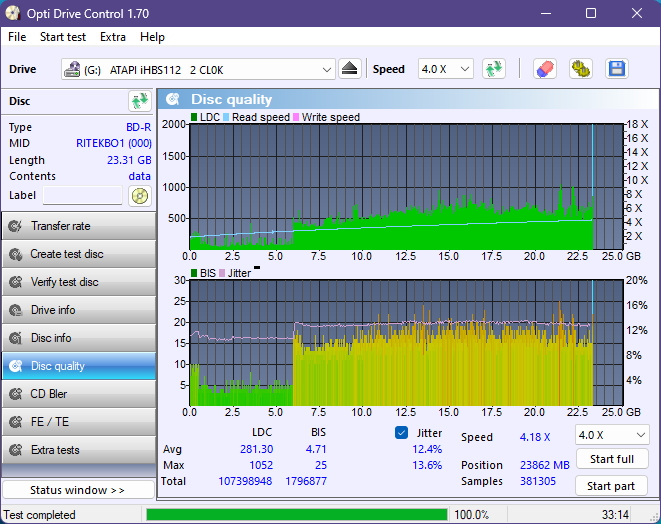Click the BIS max value 25
This screenshot has height=524, width=661.
(x=321, y=465)
